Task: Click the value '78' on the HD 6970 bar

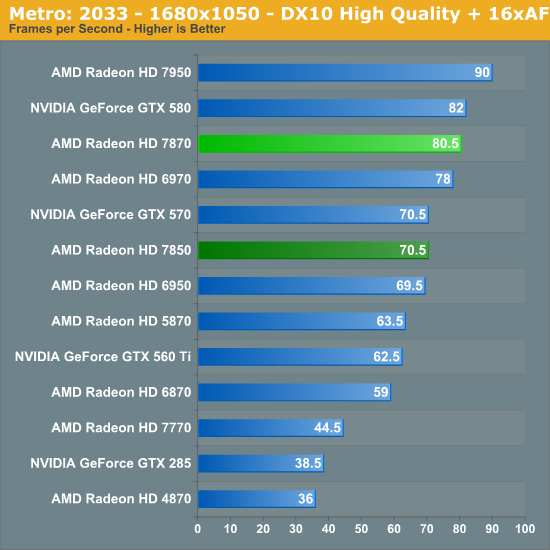Action: click(443, 179)
